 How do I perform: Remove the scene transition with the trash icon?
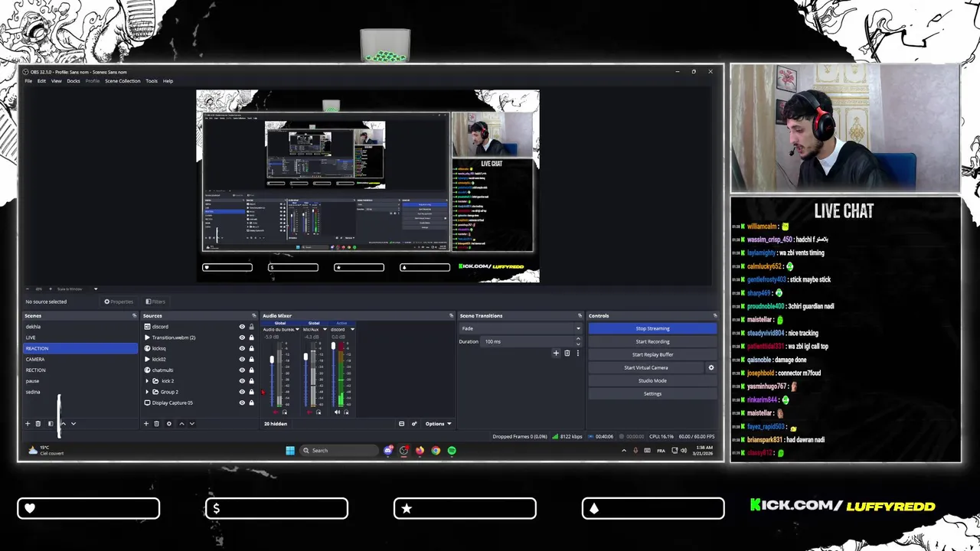coord(567,353)
